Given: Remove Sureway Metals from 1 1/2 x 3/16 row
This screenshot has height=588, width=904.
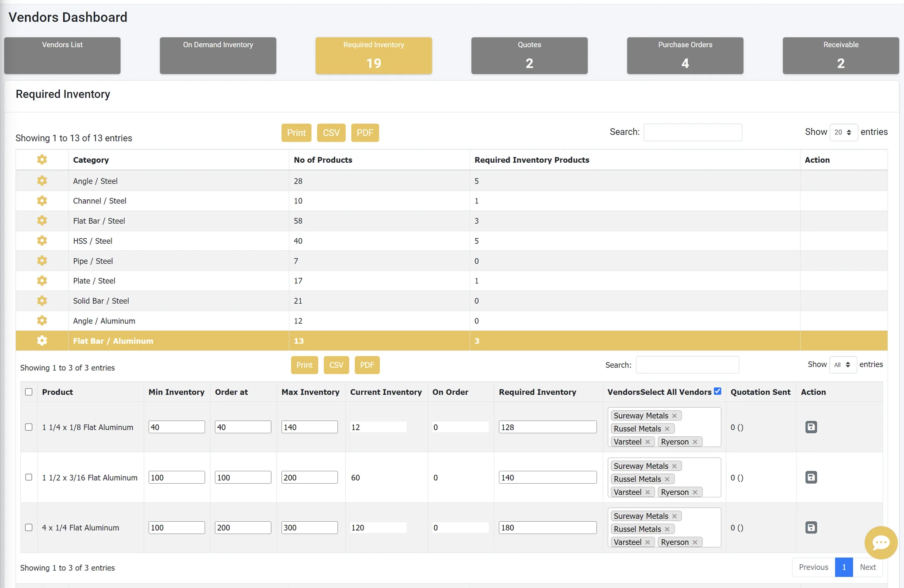Looking at the screenshot, I should tap(674, 466).
